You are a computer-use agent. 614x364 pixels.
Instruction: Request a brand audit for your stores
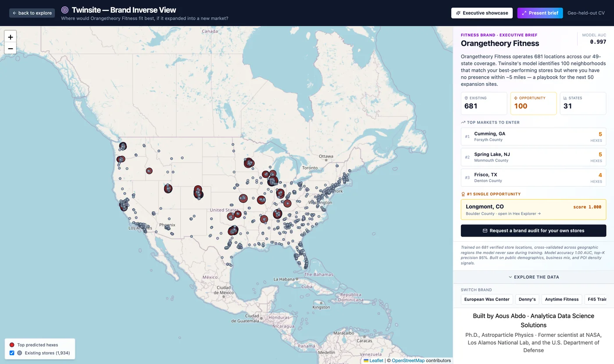pos(533,230)
